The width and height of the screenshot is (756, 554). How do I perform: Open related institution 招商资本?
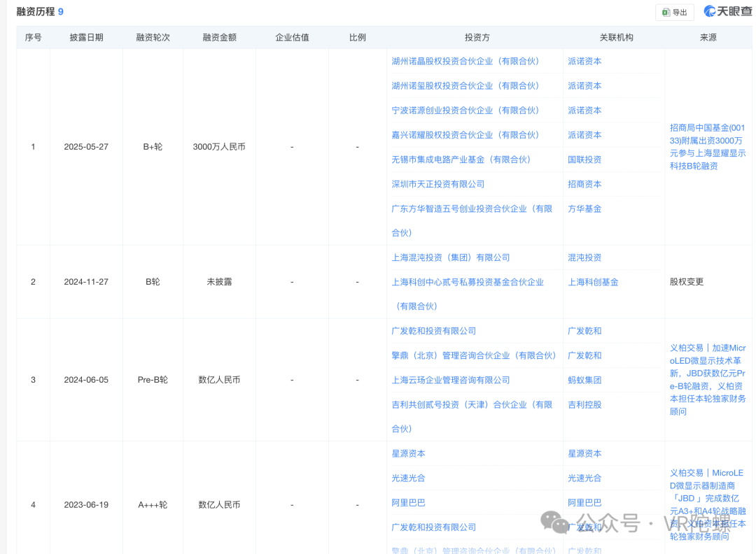coord(584,184)
